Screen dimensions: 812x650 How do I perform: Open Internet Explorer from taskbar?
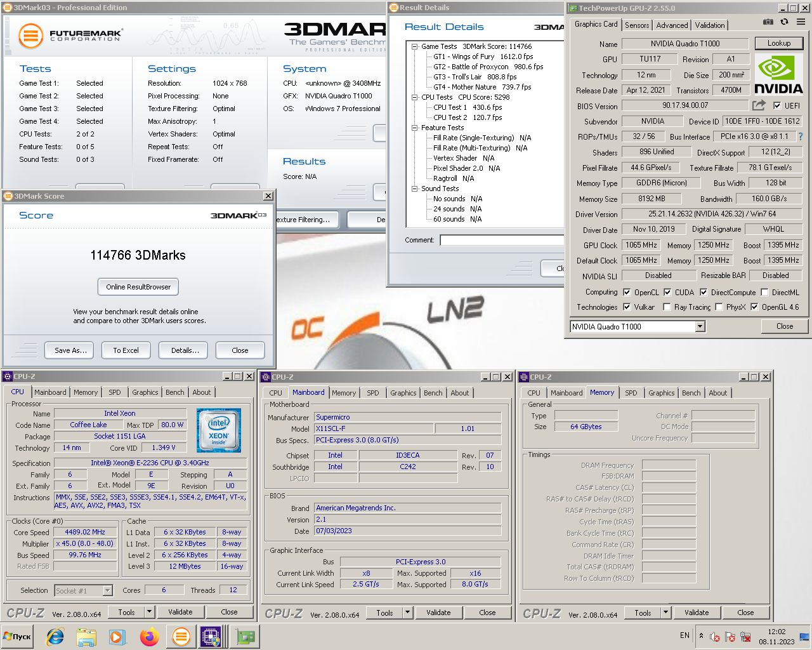(x=55, y=637)
